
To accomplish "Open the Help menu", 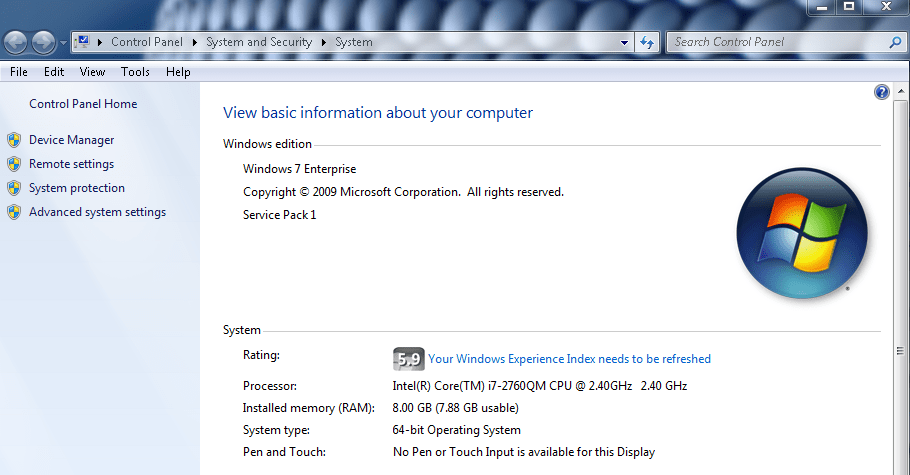I will (x=178, y=72).
